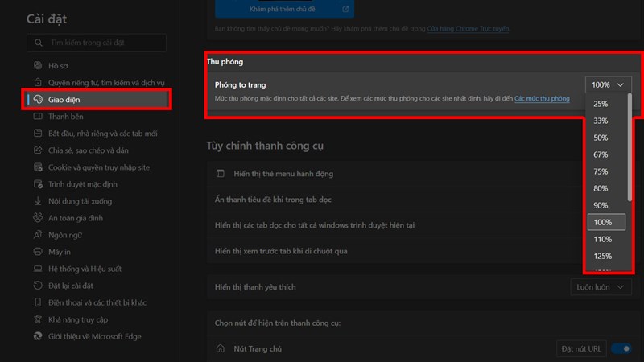Image resolution: width=644 pixels, height=362 pixels.
Task: Focus the Tìm kiếm trong cài đặt field
Action: click(97, 43)
